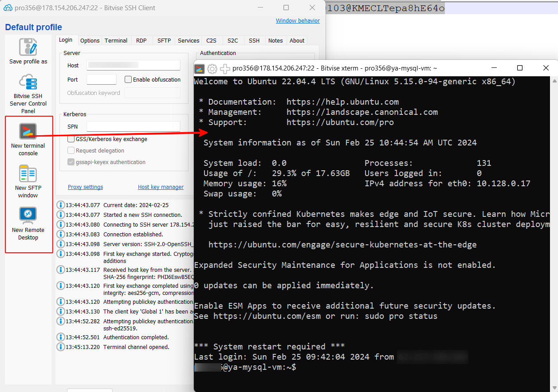
Task: Open Host key manager link
Action: (161, 187)
